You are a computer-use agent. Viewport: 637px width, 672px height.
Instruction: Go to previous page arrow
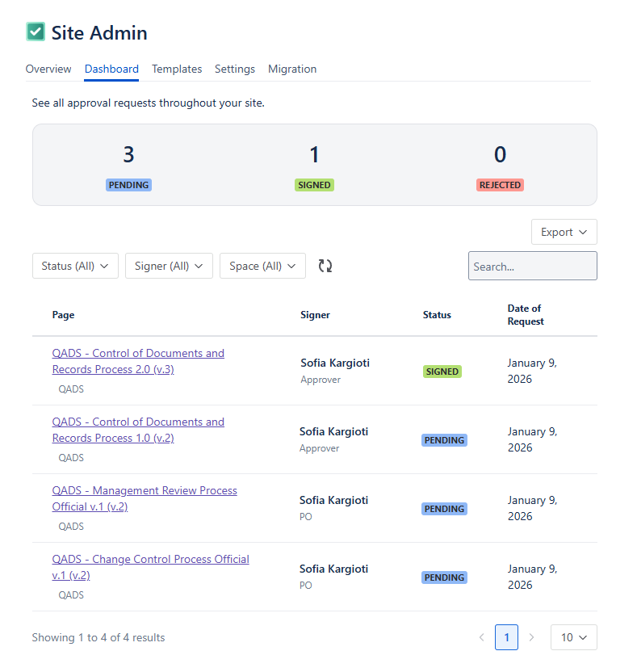[482, 637]
